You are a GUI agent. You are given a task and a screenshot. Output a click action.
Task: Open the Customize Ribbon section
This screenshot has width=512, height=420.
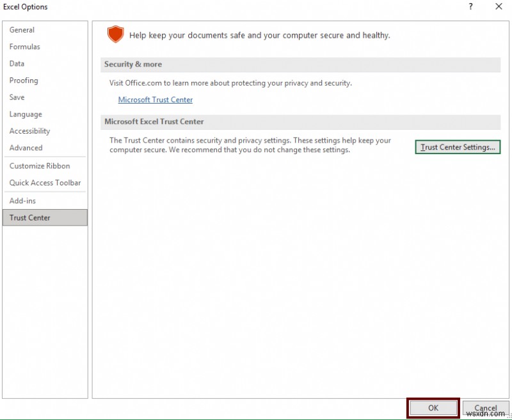pos(40,166)
